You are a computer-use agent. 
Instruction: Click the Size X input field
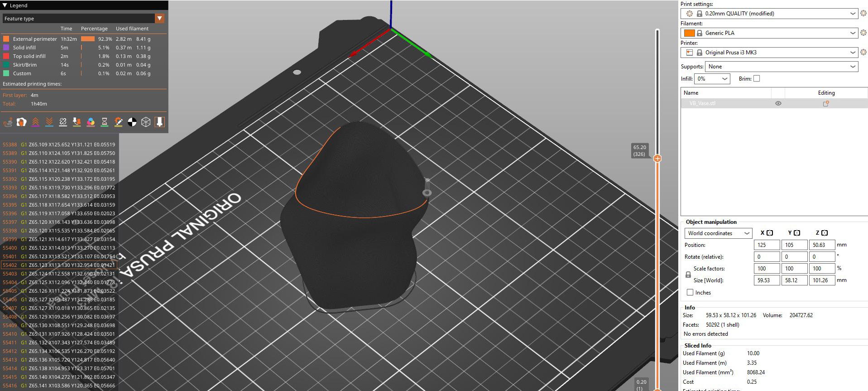(767, 280)
